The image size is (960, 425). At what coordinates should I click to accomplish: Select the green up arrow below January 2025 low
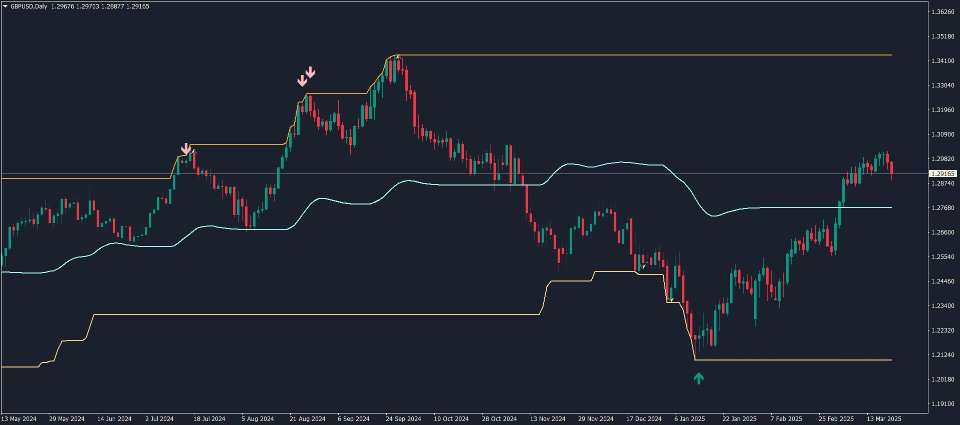pyautogui.click(x=699, y=378)
